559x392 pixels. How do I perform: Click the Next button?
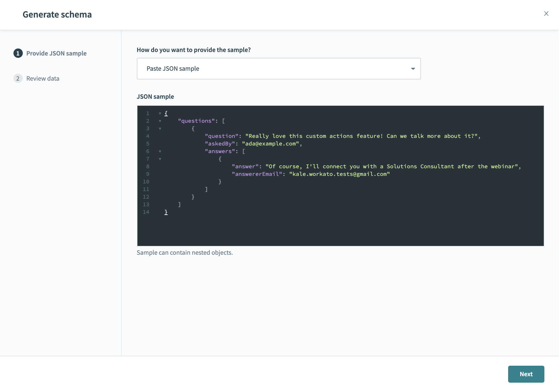[526, 374]
